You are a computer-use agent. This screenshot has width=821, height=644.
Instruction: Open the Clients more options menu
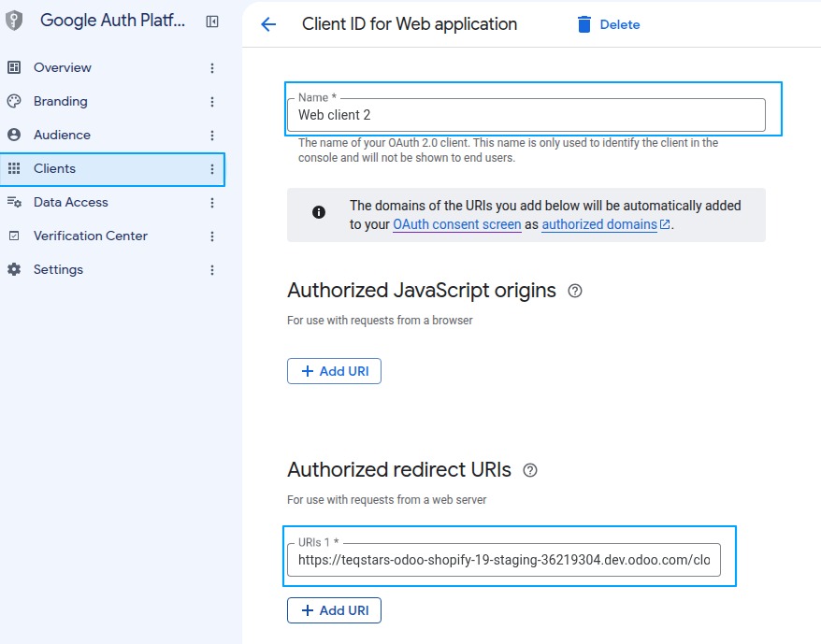click(212, 168)
